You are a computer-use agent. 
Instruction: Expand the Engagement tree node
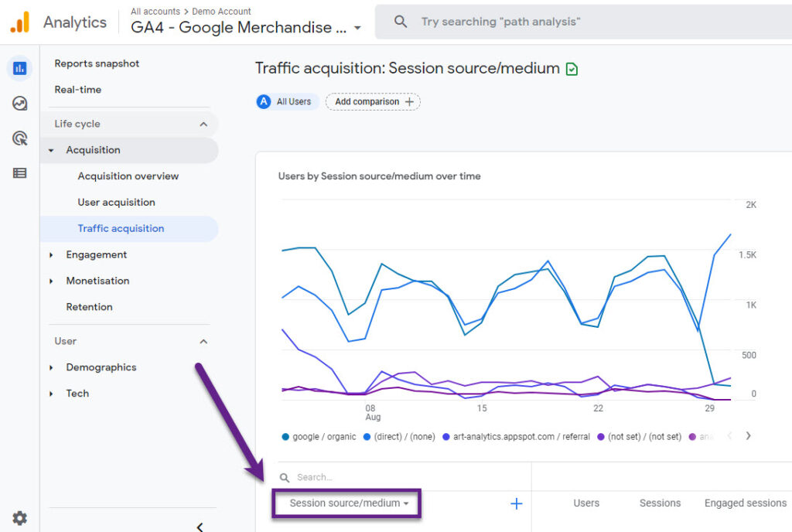(x=51, y=255)
